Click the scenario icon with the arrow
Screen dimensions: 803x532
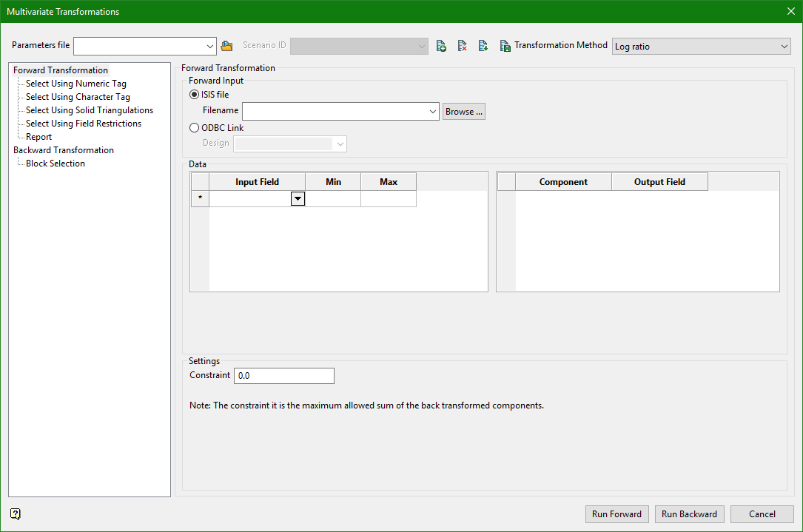pyautogui.click(x=483, y=46)
